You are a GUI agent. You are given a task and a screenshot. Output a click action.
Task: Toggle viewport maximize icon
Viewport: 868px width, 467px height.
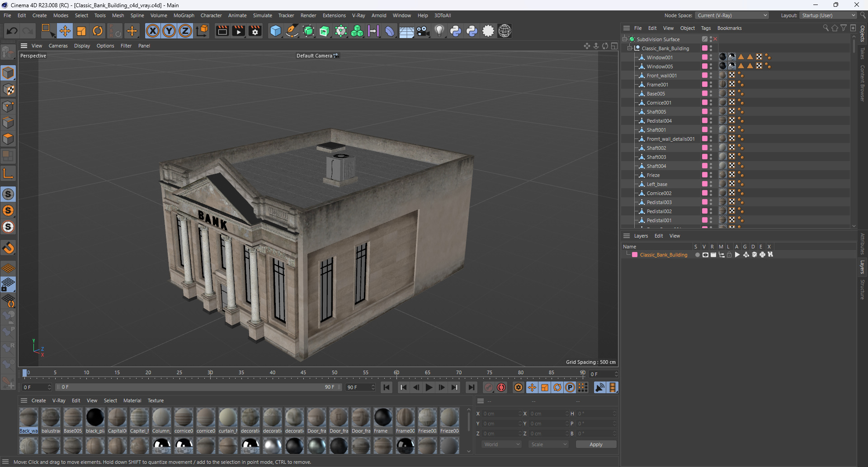pos(614,46)
